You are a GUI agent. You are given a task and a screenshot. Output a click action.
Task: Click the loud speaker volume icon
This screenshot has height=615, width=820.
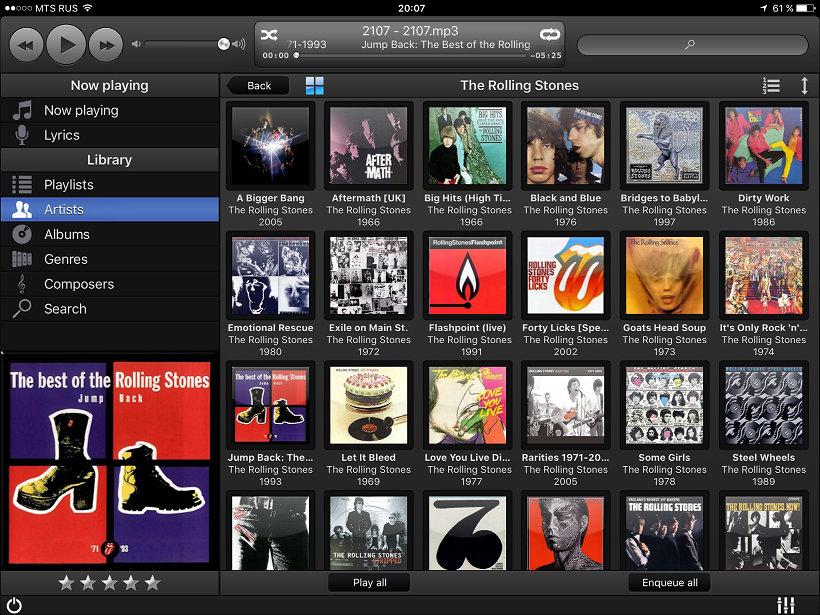tap(238, 44)
